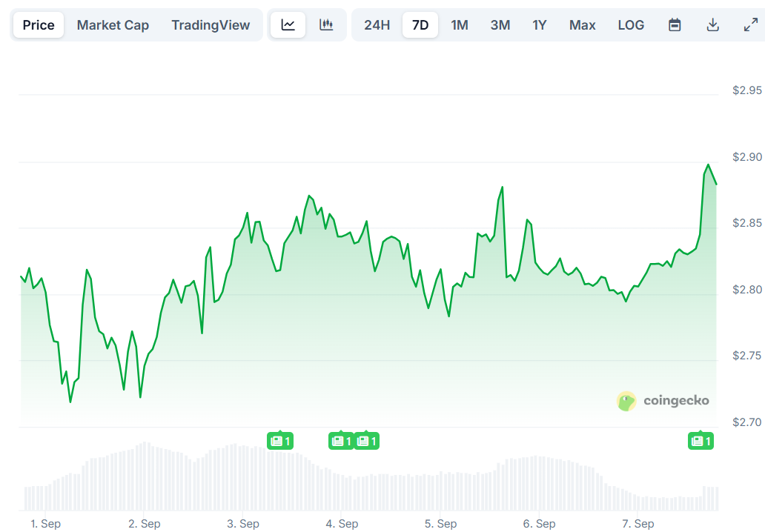The width and height of the screenshot is (765, 532).
Task: Set the time range to Max
Action: click(583, 25)
